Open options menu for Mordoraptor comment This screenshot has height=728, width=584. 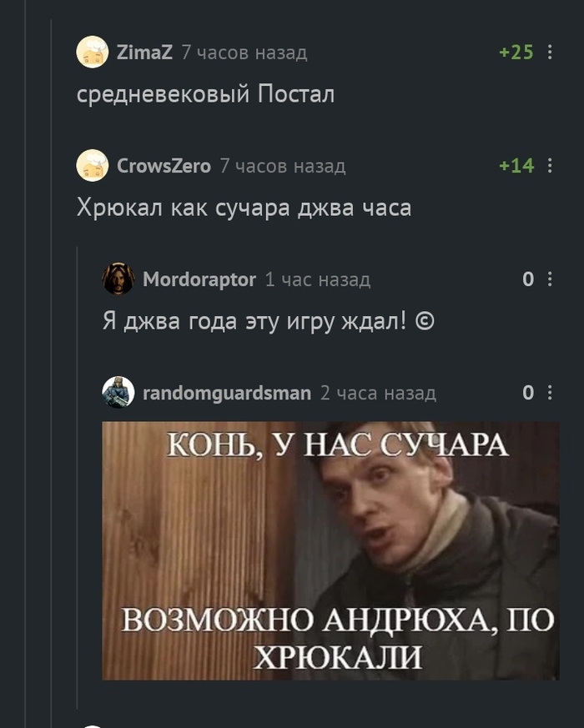[550, 279]
